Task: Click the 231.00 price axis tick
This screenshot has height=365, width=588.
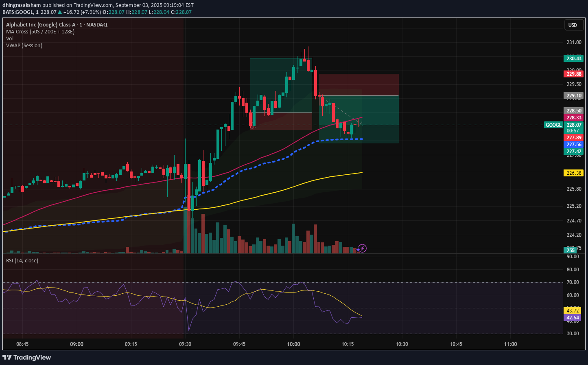Action: [574, 42]
